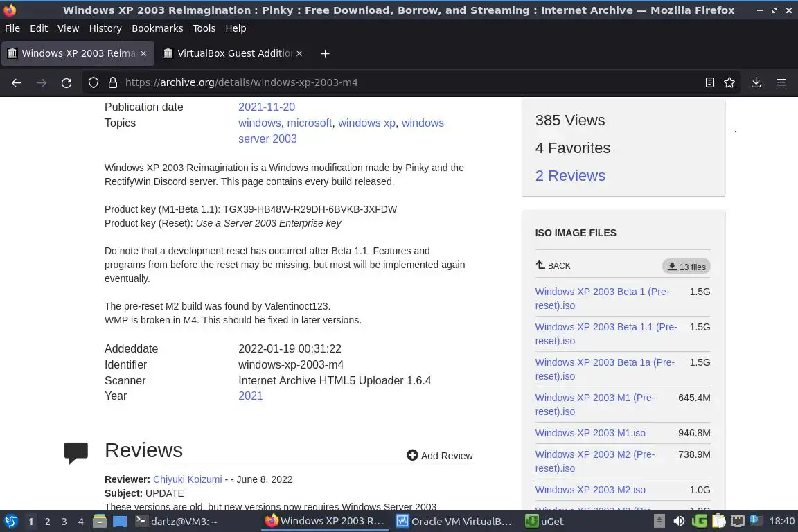Open the Tools menu
Image resolution: width=798 pixels, height=532 pixels.
tap(204, 28)
